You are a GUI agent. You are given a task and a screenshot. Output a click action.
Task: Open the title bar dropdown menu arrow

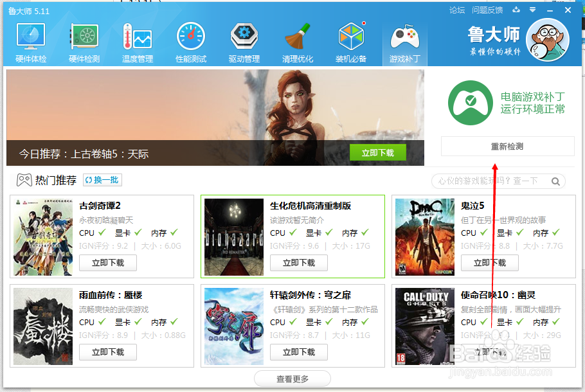point(533,10)
